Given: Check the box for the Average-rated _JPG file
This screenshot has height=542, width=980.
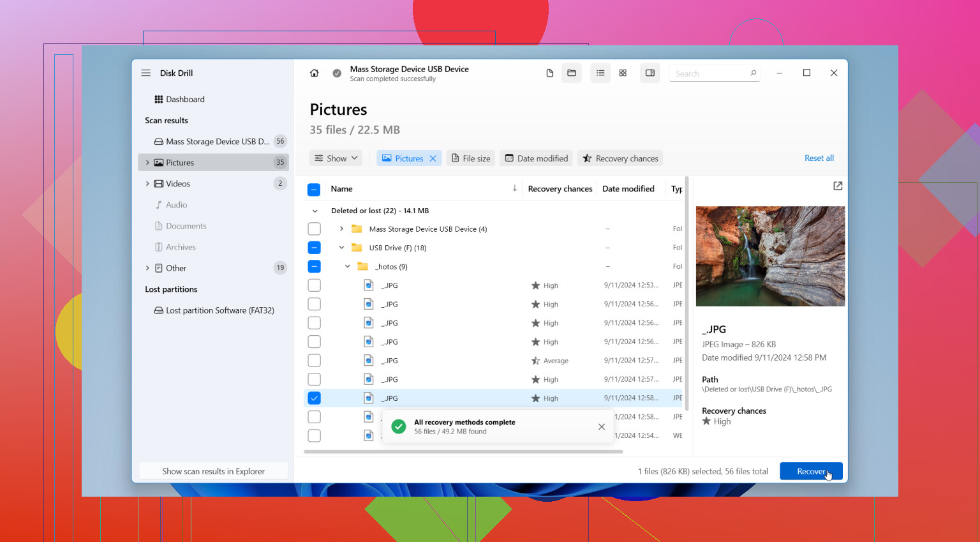Looking at the screenshot, I should pyautogui.click(x=314, y=361).
